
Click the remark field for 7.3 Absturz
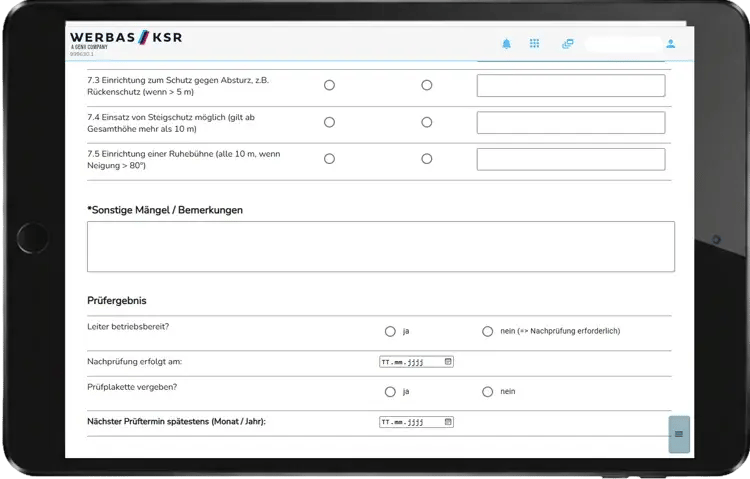click(570, 86)
